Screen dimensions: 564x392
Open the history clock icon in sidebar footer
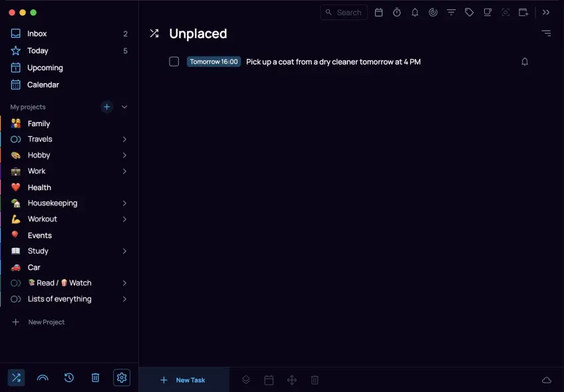tap(69, 378)
